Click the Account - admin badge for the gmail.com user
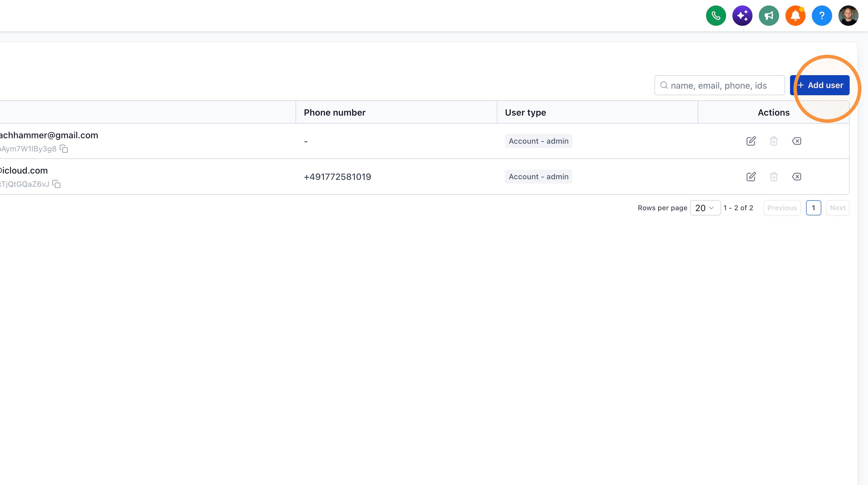The height and width of the screenshot is (485, 868). 538,141
